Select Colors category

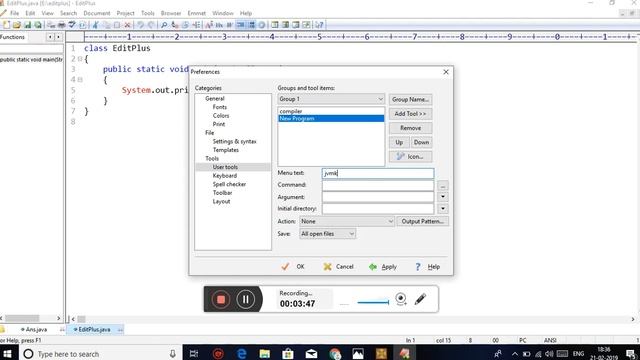coord(221,116)
